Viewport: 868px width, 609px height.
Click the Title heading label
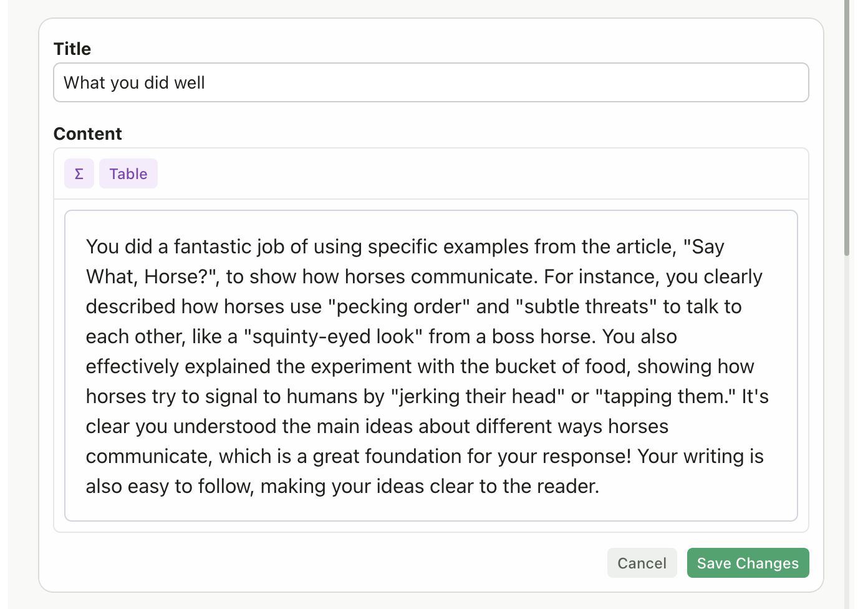pyautogui.click(x=72, y=49)
